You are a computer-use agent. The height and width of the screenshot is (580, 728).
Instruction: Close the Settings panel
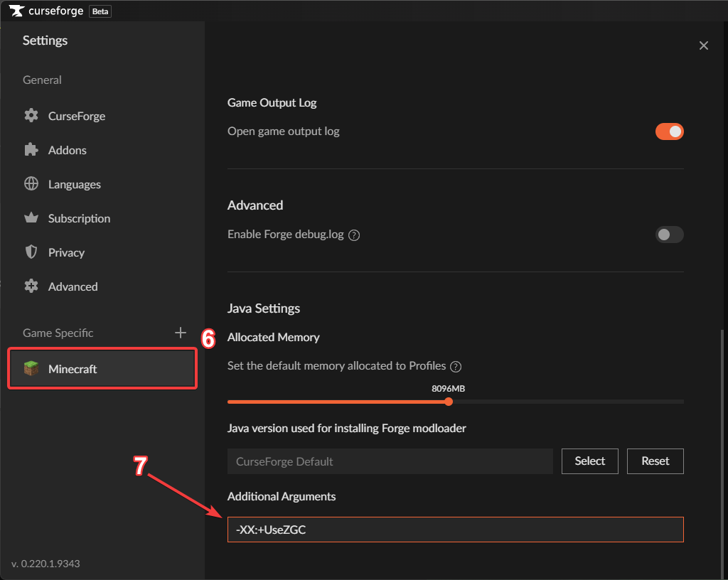point(704,45)
